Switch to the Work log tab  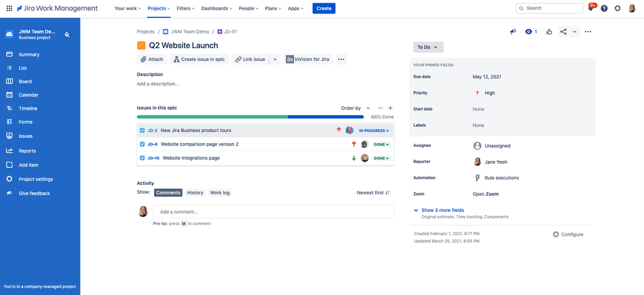click(x=220, y=193)
